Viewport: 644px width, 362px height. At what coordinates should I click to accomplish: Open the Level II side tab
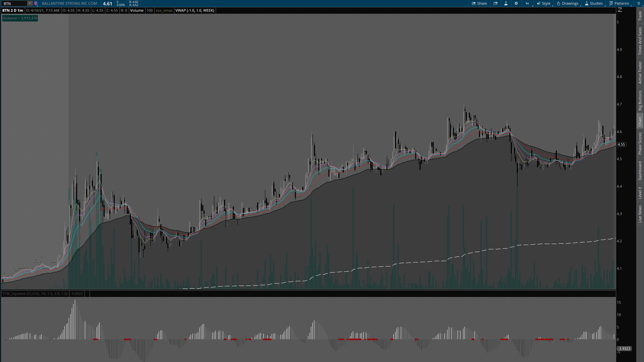[x=640, y=193]
